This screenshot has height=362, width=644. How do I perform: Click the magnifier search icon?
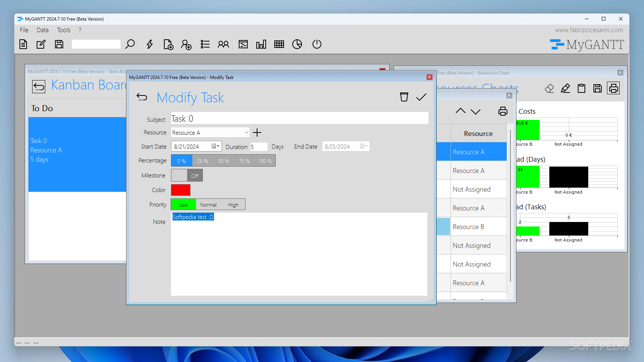[130, 44]
